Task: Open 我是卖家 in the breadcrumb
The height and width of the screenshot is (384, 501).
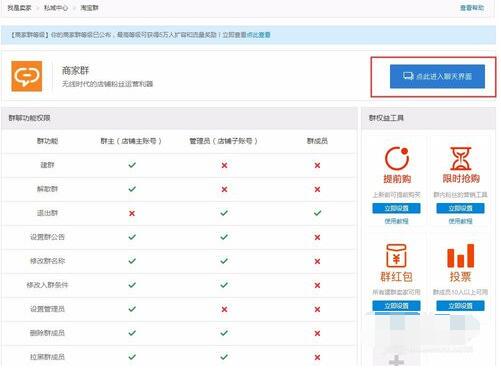Action: tap(19, 8)
